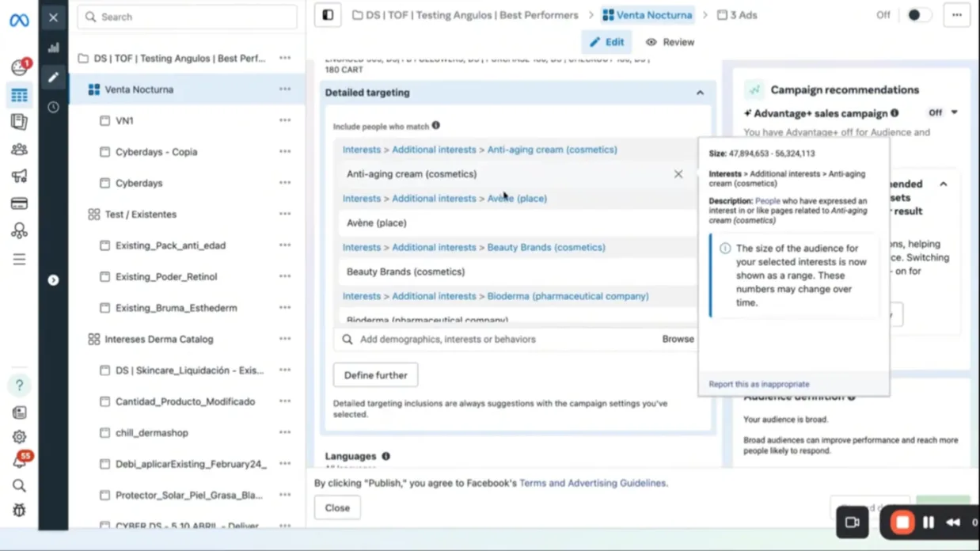Open account overview icon with red badge

tap(19, 67)
